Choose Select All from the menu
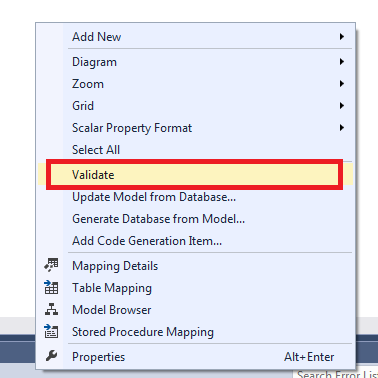The image size is (378, 378). [x=96, y=150]
